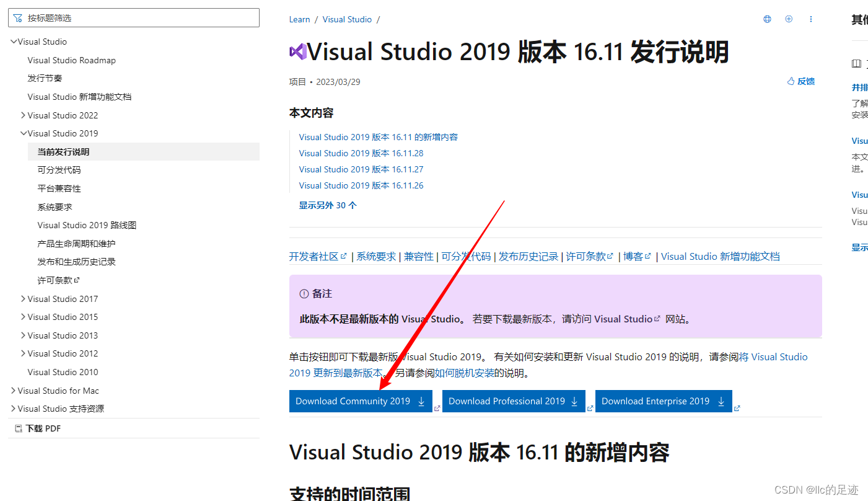Click the Download Enterprise 2019 button
The height and width of the screenshot is (501, 868).
664,401
